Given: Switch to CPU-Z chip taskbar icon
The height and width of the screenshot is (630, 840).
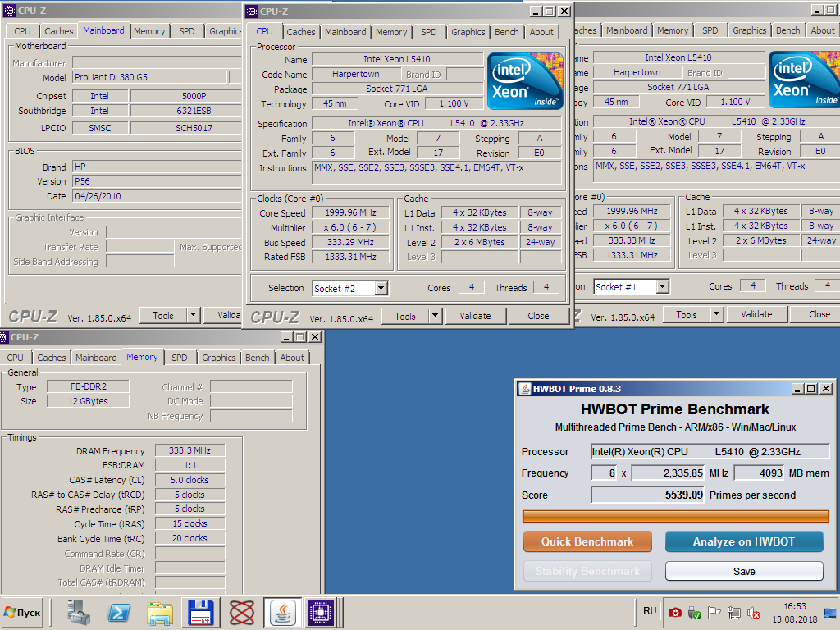Looking at the screenshot, I should [321, 612].
